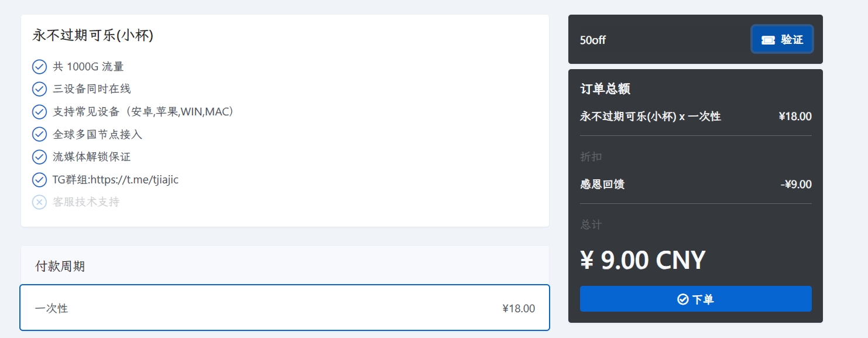Click the ticket icon on 验证 button

click(x=768, y=40)
